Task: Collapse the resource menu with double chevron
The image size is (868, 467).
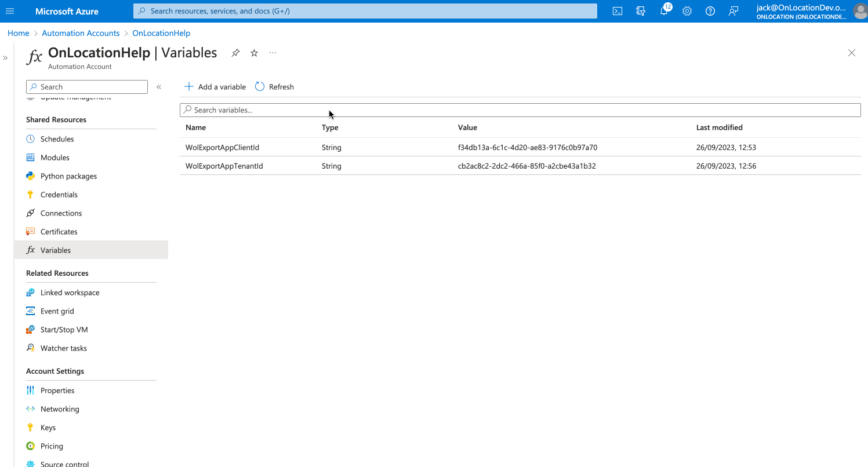Action: tap(159, 87)
